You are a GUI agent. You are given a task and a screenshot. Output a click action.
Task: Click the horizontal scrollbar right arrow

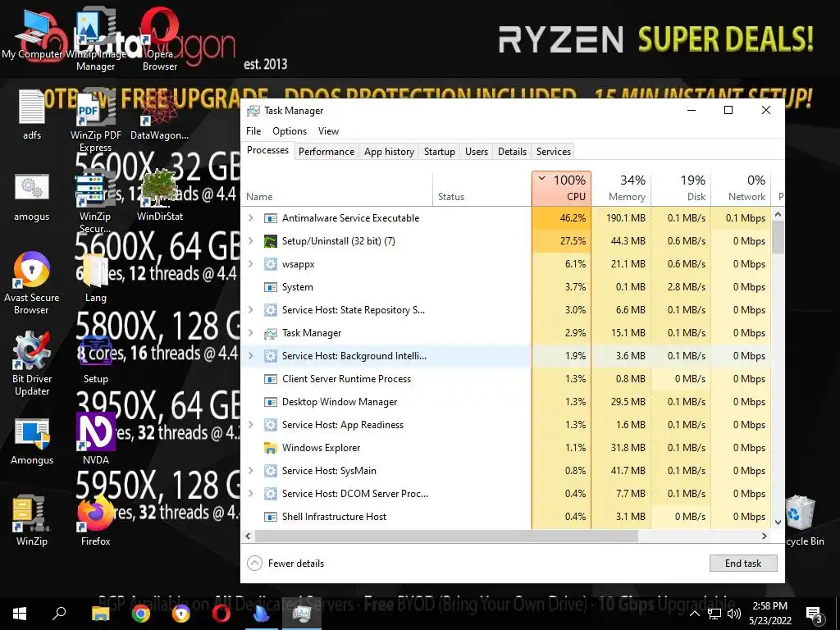765,536
